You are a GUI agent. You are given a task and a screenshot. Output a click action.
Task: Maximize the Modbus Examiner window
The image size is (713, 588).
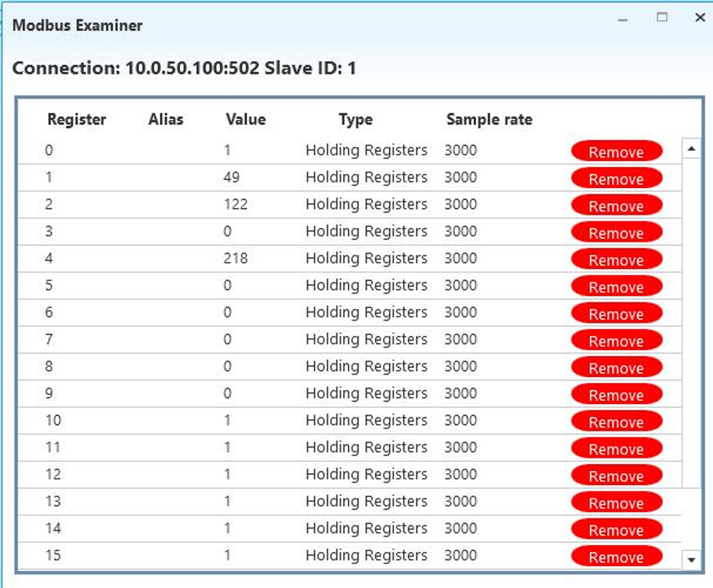click(662, 17)
